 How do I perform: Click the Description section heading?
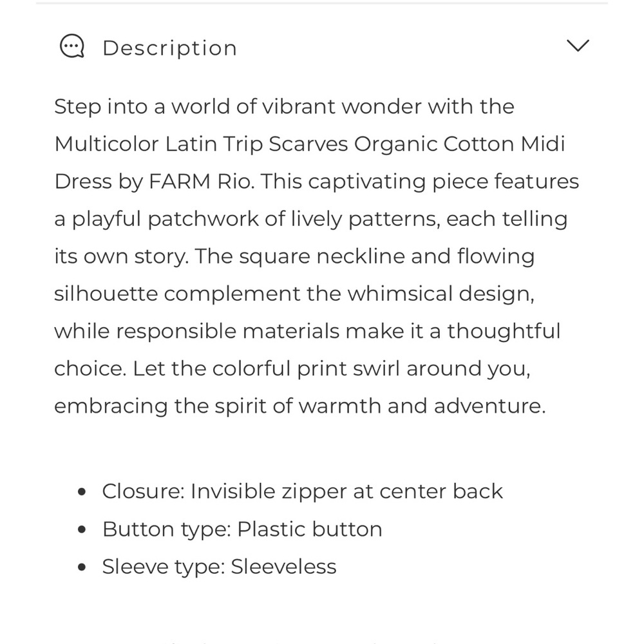pos(169,48)
